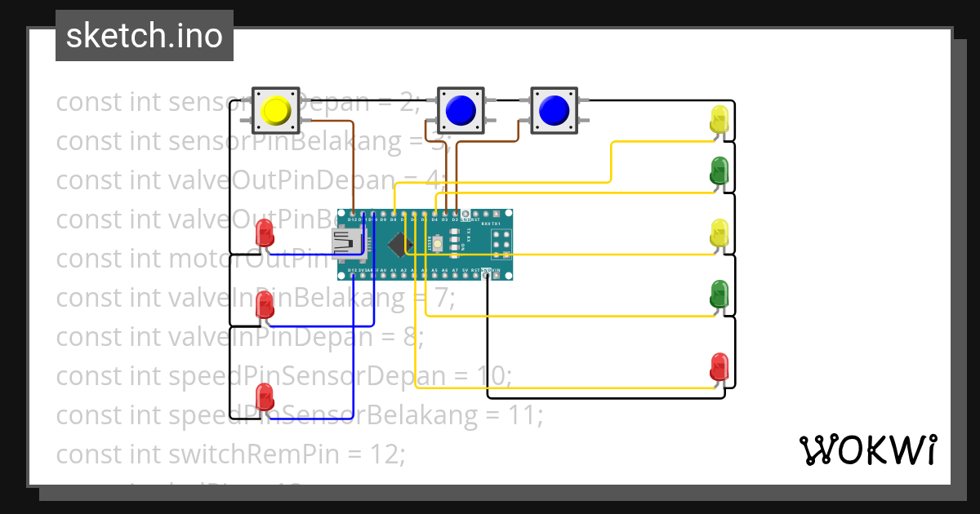Toggle the left blue pushbutton
This screenshot has width=980, height=514.
[459, 109]
